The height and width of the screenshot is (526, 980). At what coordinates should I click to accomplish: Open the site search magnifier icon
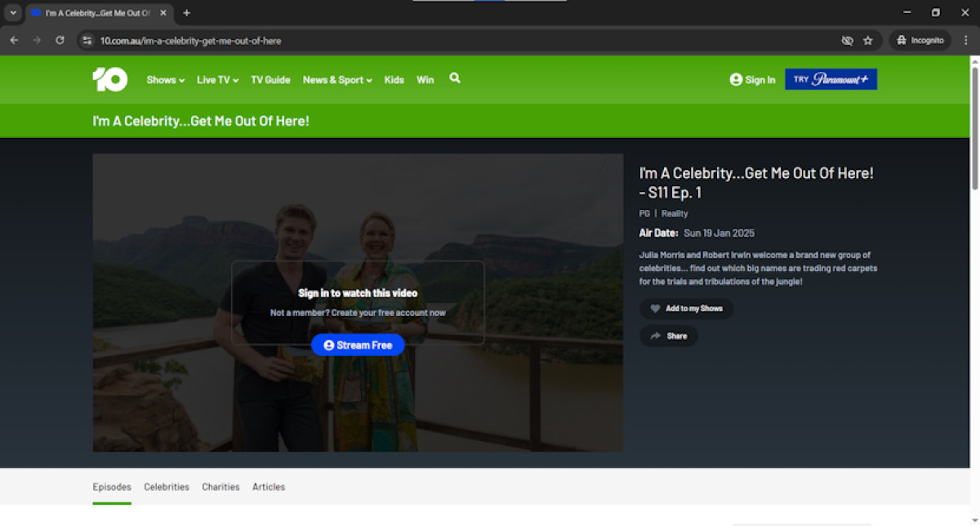click(x=455, y=78)
